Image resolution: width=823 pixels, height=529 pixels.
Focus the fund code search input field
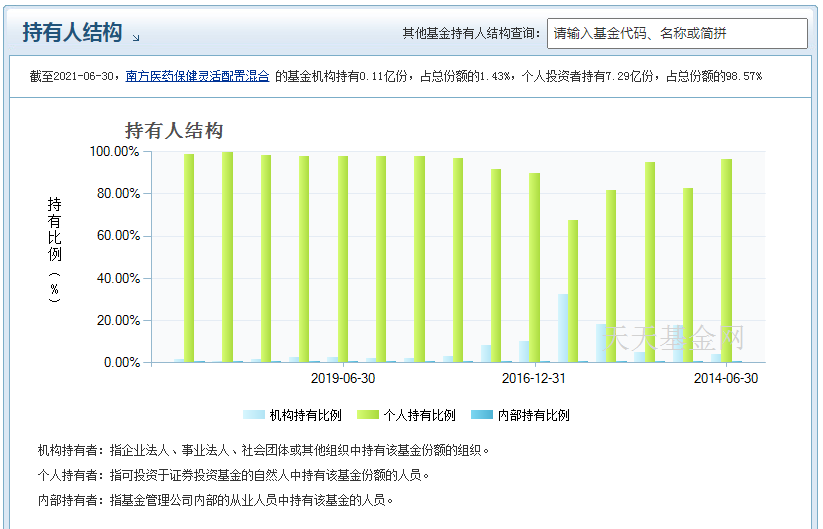click(x=677, y=34)
